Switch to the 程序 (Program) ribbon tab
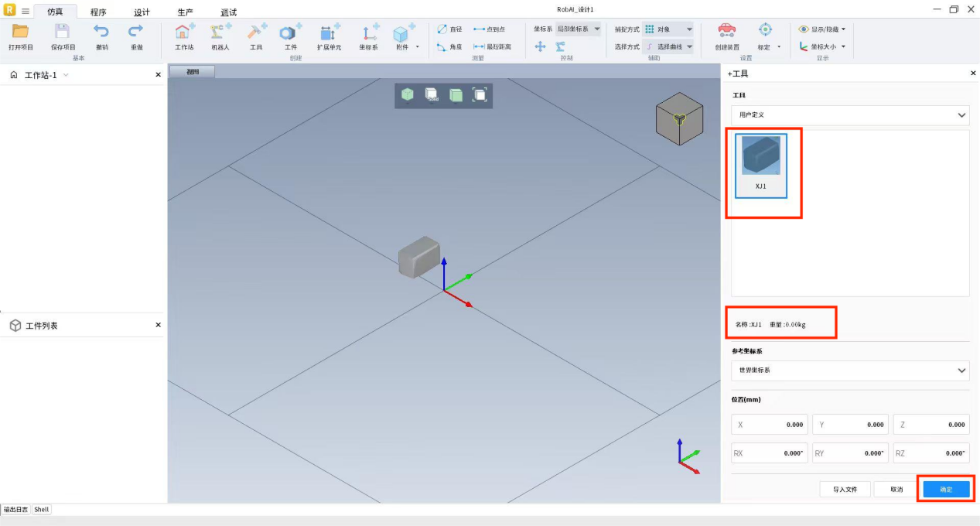The height and width of the screenshot is (526, 980). tap(98, 12)
